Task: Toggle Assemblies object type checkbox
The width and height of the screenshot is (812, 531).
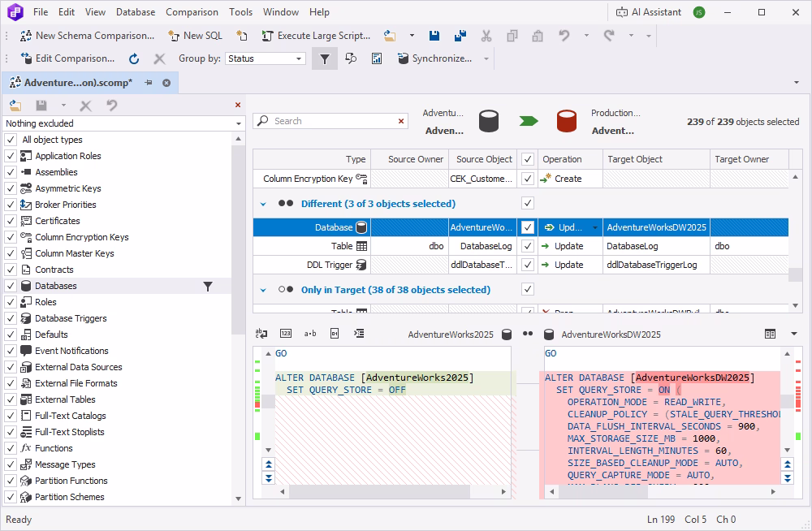Action: (x=11, y=172)
